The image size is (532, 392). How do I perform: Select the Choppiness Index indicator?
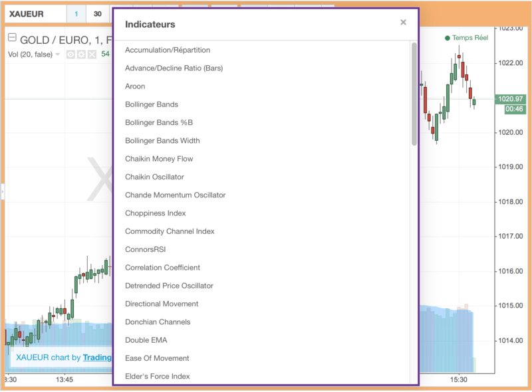154,213
